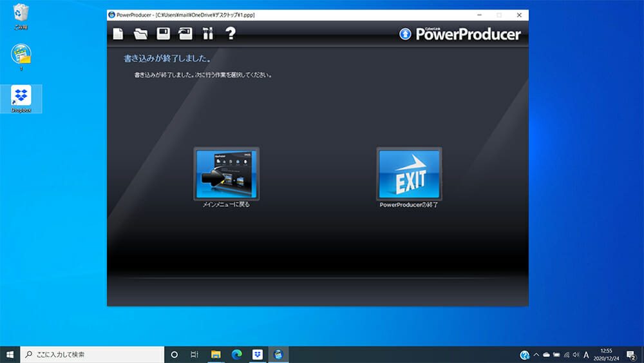The image size is (644, 363).
Task: Open the ごみ箱 recycle bin desktop icon
Action: click(21, 17)
